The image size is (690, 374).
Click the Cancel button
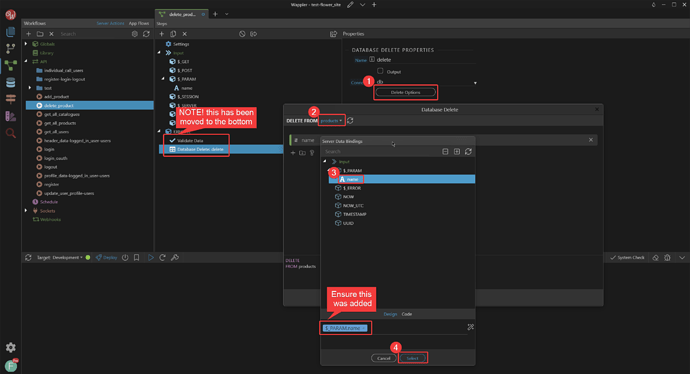coord(383,358)
